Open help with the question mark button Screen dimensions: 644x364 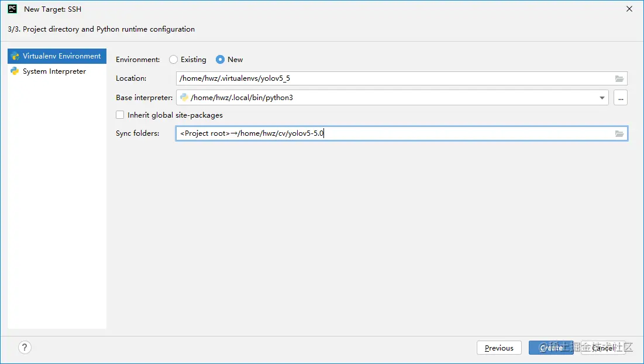[x=25, y=348]
